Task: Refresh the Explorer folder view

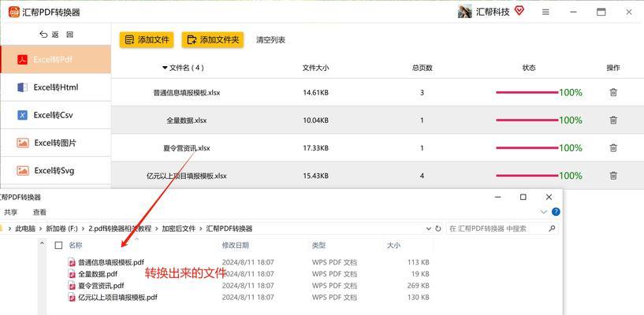Action: tap(439, 228)
